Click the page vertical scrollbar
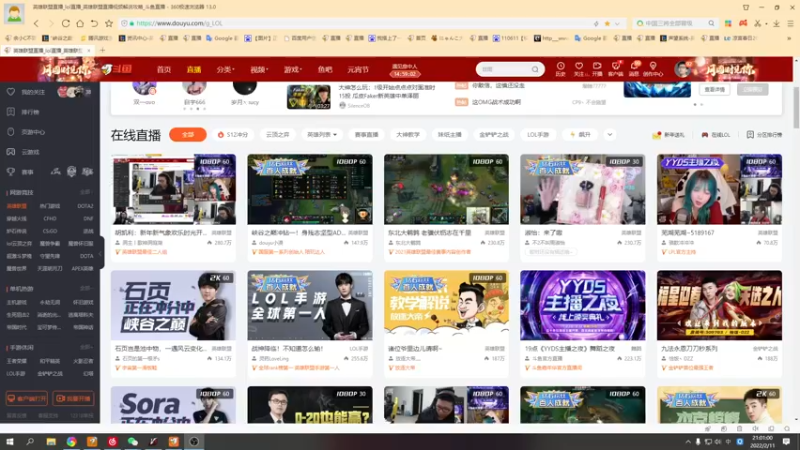This screenshot has width=800, height=450. [796, 107]
